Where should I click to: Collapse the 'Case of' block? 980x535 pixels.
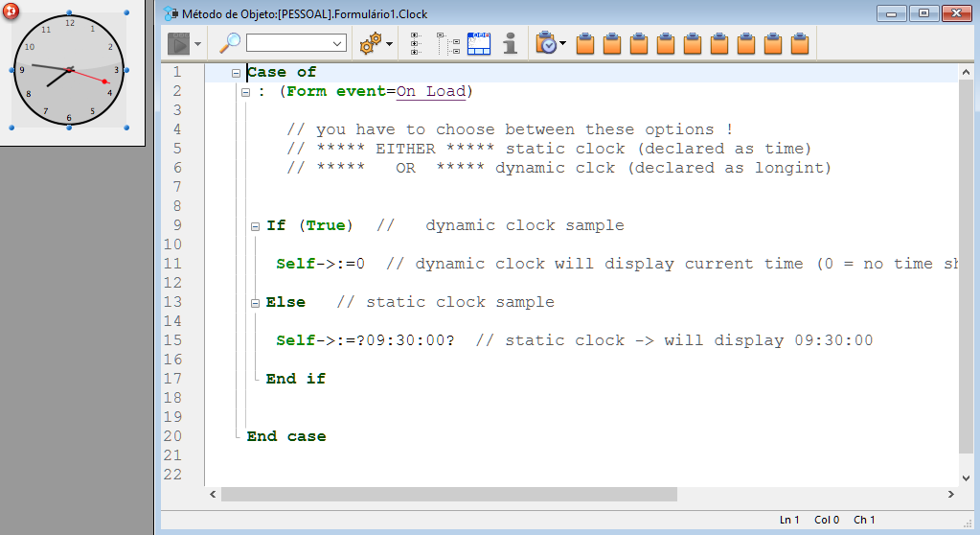click(x=236, y=73)
